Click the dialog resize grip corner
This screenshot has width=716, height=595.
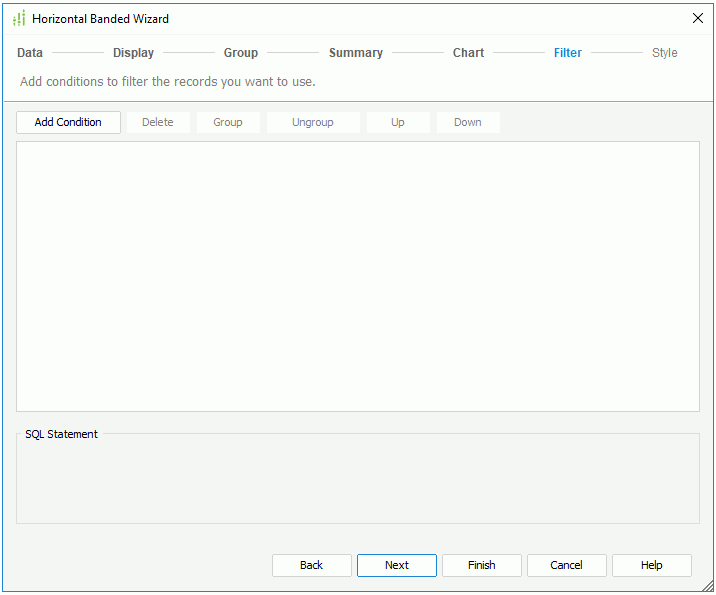[x=708, y=585]
